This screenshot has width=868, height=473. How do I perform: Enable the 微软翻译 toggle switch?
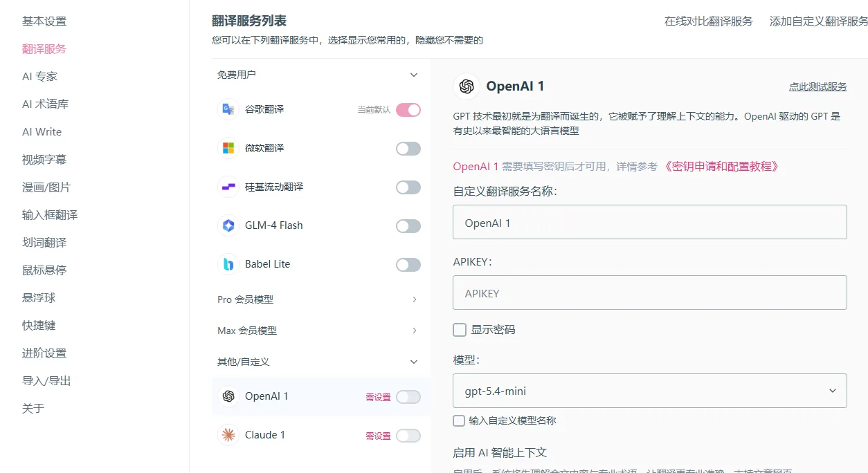click(x=408, y=148)
